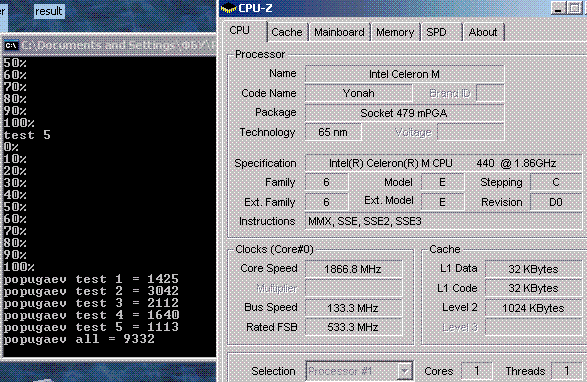Expand the Processor #1 selection dropdown
Viewport: 587px width, 382px height.
point(404,371)
